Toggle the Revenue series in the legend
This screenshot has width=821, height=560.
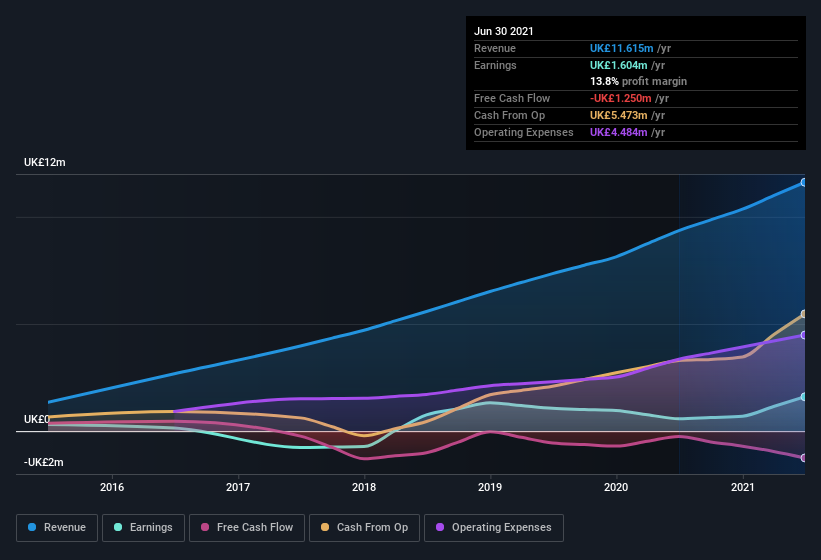click(57, 528)
